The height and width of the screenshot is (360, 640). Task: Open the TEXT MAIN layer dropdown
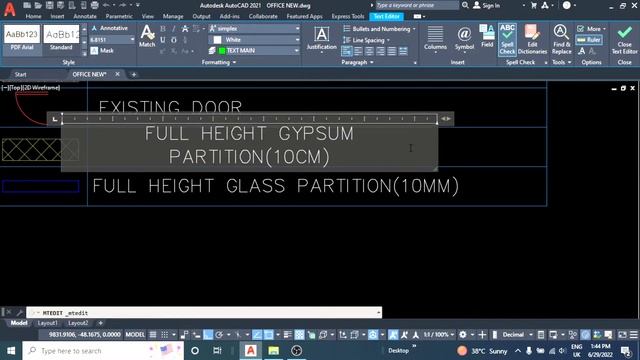[x=255, y=50]
